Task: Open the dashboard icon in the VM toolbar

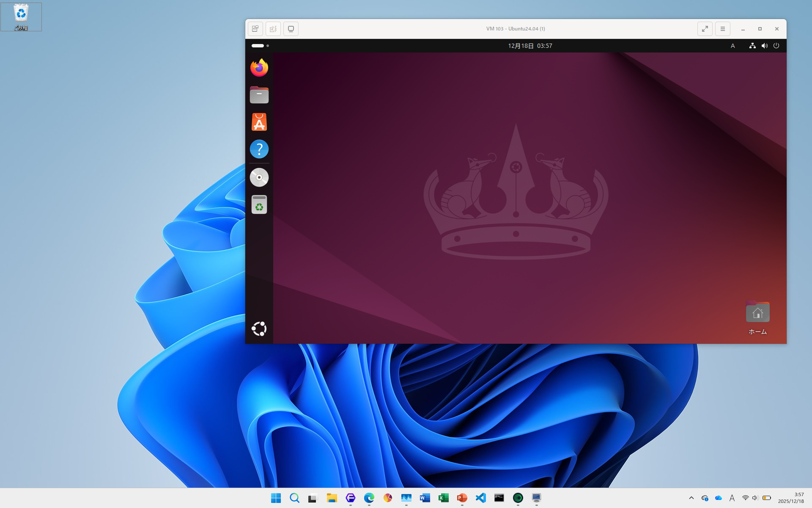Action: 255,29
